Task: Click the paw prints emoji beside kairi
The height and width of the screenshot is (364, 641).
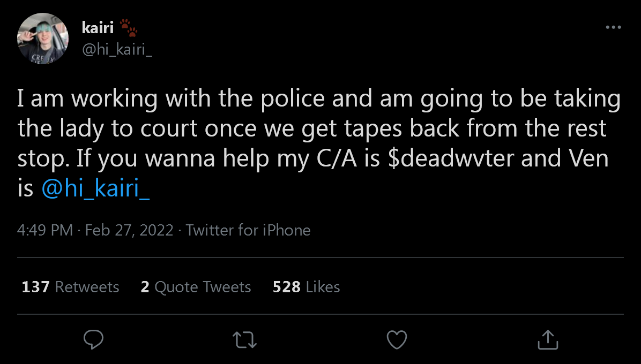Action: tap(129, 28)
